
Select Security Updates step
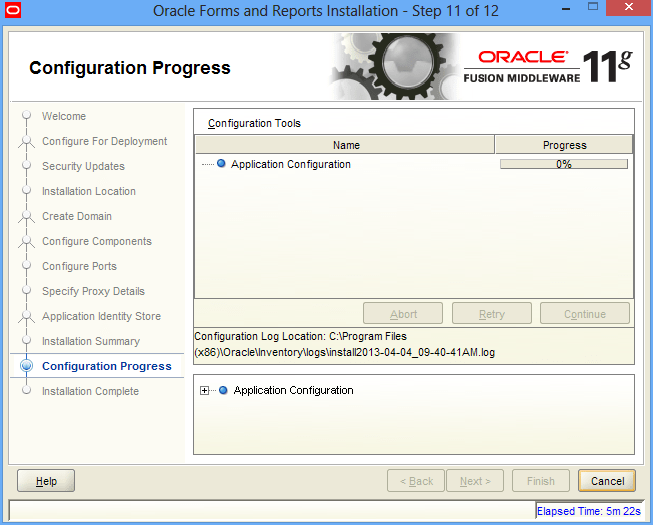pyautogui.click(x=83, y=166)
